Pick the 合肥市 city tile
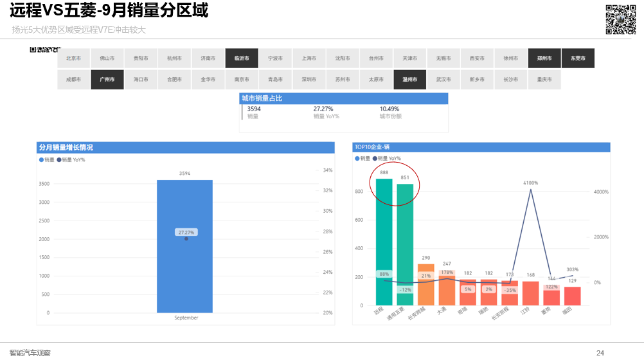The image size is (644, 360). (x=175, y=79)
